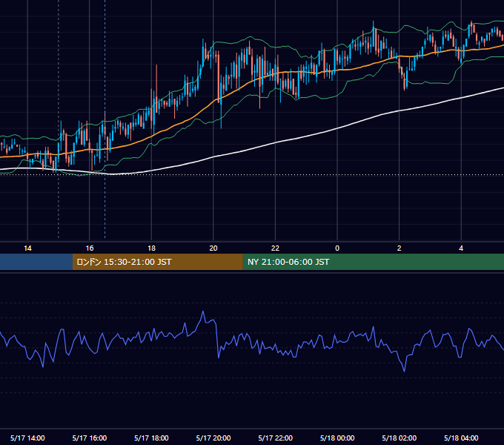Screen dimensions: 504x445
Task: Click the hour label 20 on time axis
Action: 213,248
